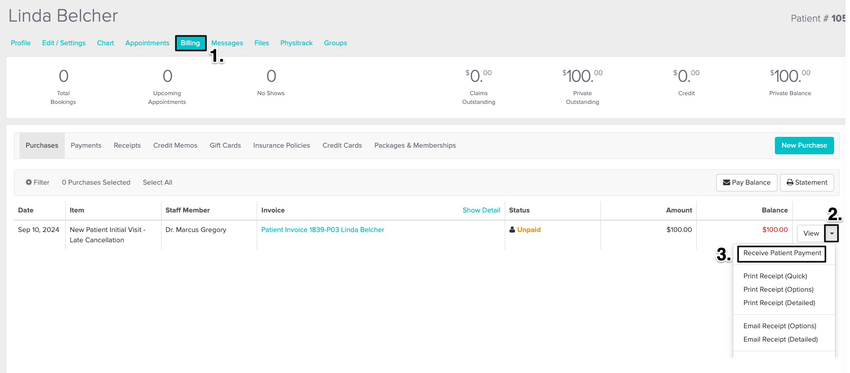850x373 pixels.
Task: Open the Credit Cards sub-tab
Action: pos(342,145)
